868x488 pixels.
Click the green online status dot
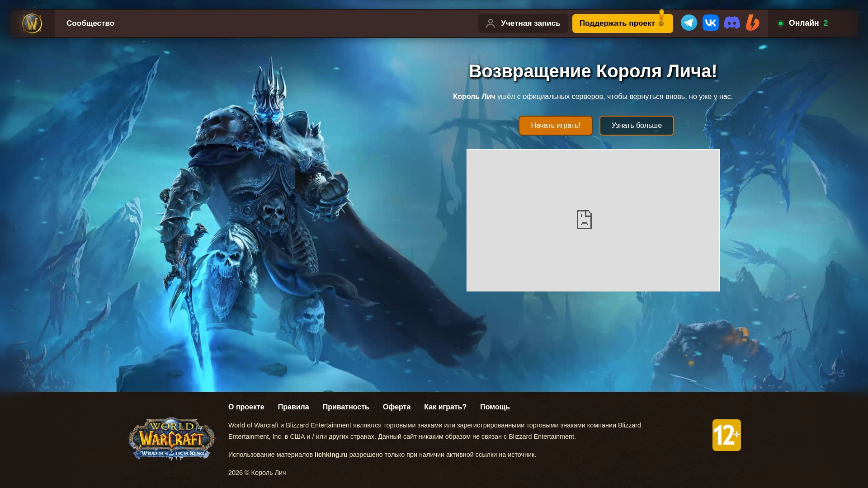(x=781, y=23)
